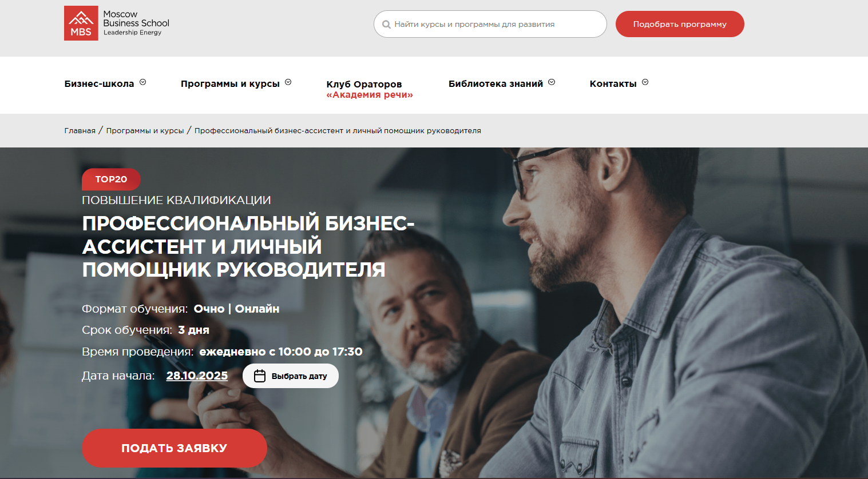868x479 pixels.
Task: Open the Библиотека знаний menu
Action: pyautogui.click(x=496, y=83)
